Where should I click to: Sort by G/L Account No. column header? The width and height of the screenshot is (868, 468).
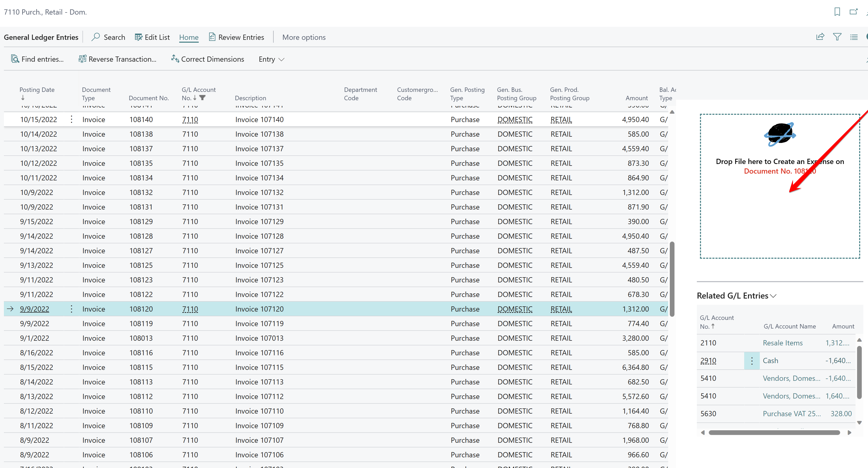[x=198, y=94]
